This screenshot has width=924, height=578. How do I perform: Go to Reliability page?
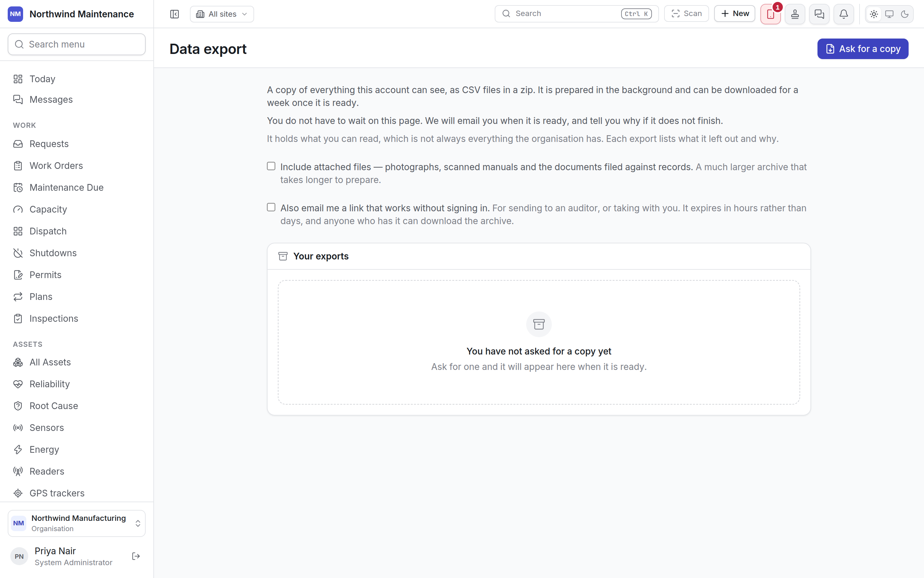tap(77, 384)
